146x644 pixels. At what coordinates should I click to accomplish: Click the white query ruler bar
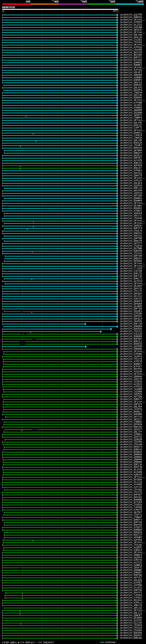point(60,10)
